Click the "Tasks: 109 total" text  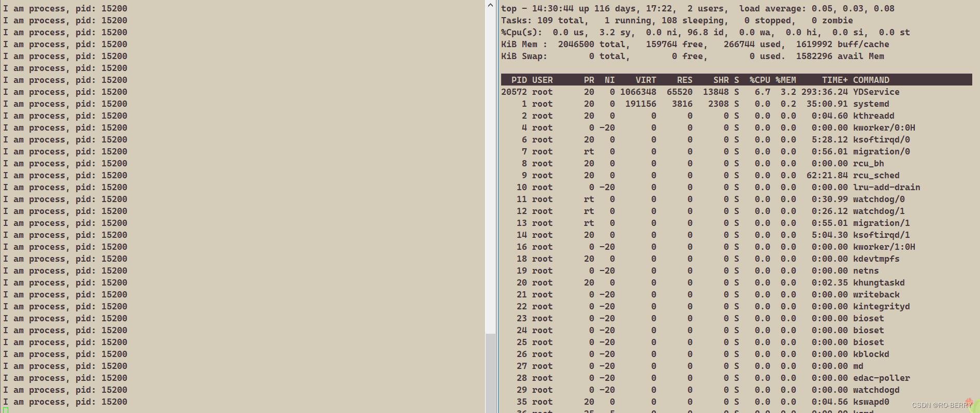click(x=542, y=20)
